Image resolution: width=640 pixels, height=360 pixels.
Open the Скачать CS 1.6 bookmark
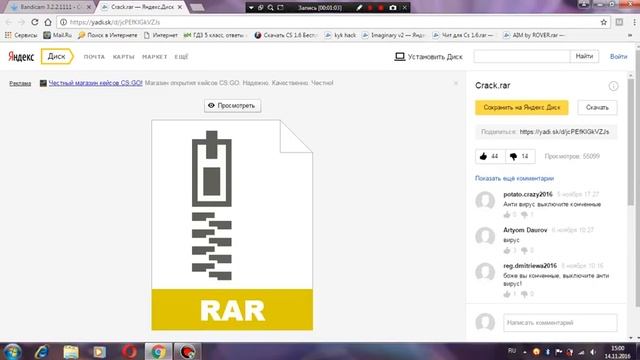[x=286, y=36]
